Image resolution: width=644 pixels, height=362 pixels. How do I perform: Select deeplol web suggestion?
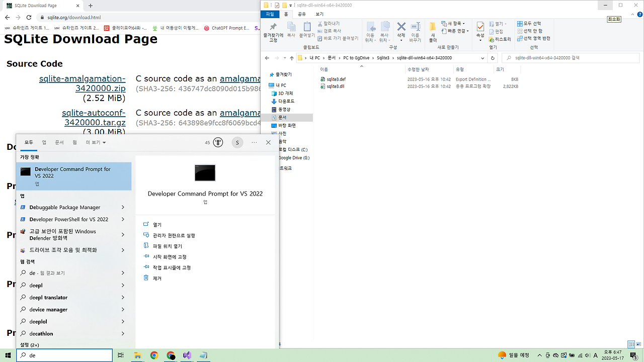tap(38, 321)
